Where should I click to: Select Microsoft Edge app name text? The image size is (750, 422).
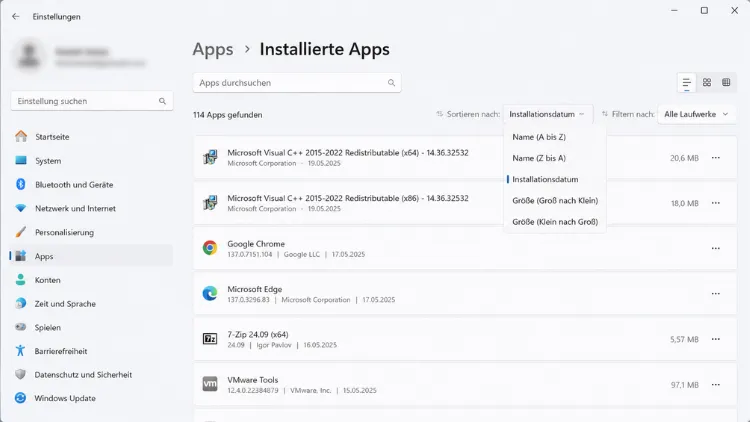[254, 289]
